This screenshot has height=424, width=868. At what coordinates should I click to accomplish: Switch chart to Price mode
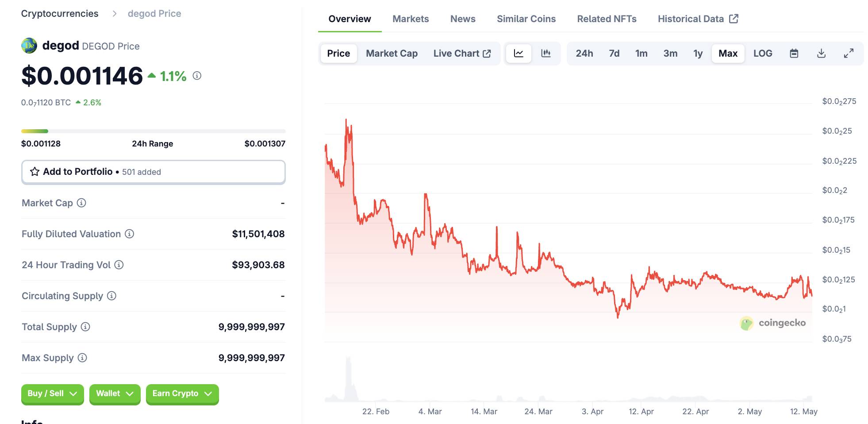click(338, 54)
